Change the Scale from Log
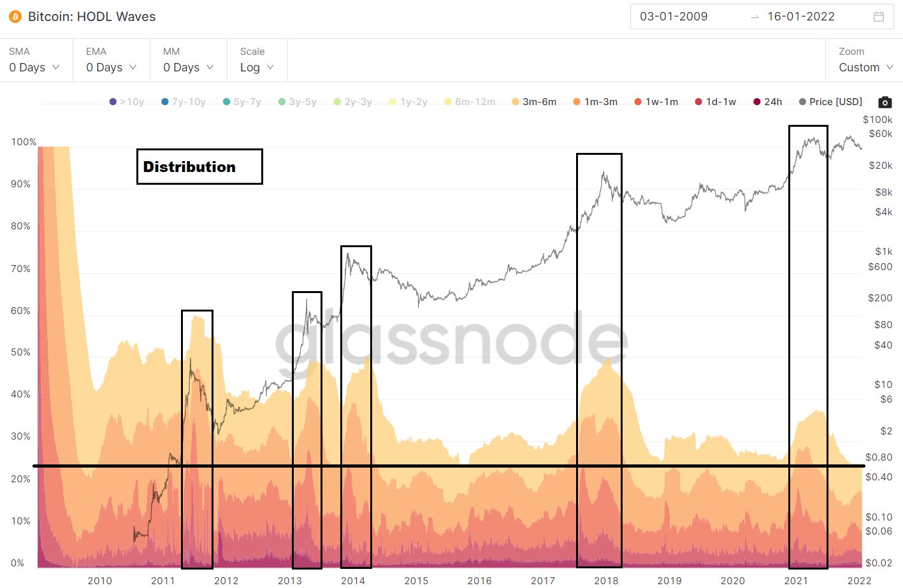903x588 pixels. [x=257, y=68]
